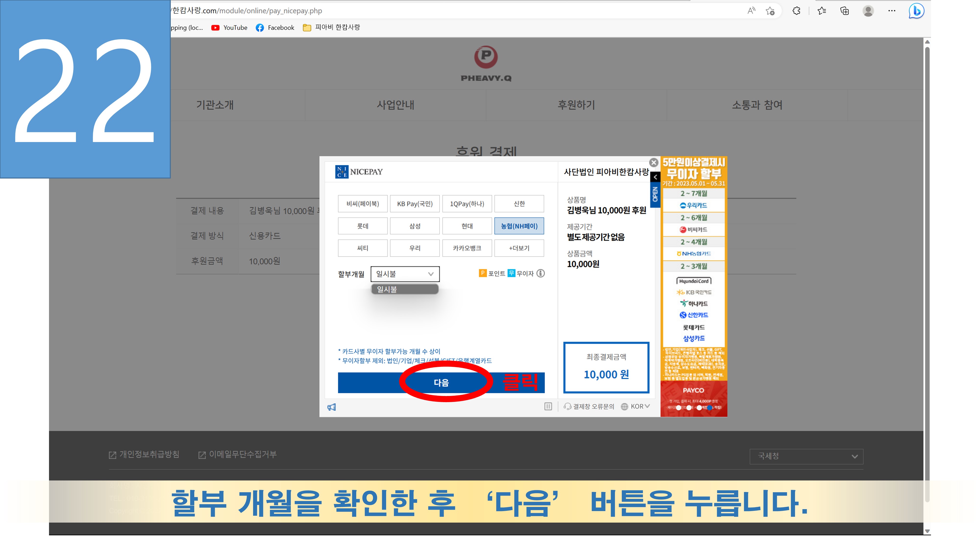Image resolution: width=980 pixels, height=551 pixels.
Task: Open the Bing chat sidebar icon
Action: tap(916, 11)
